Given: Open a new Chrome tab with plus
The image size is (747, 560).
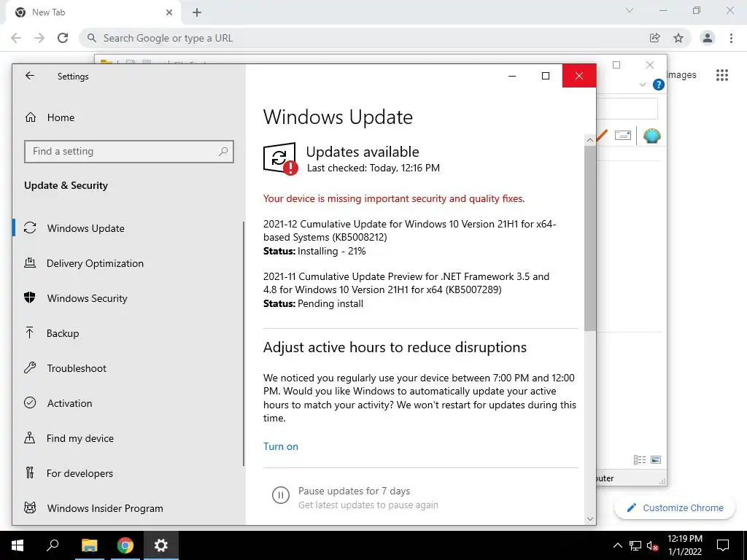Looking at the screenshot, I should [197, 12].
